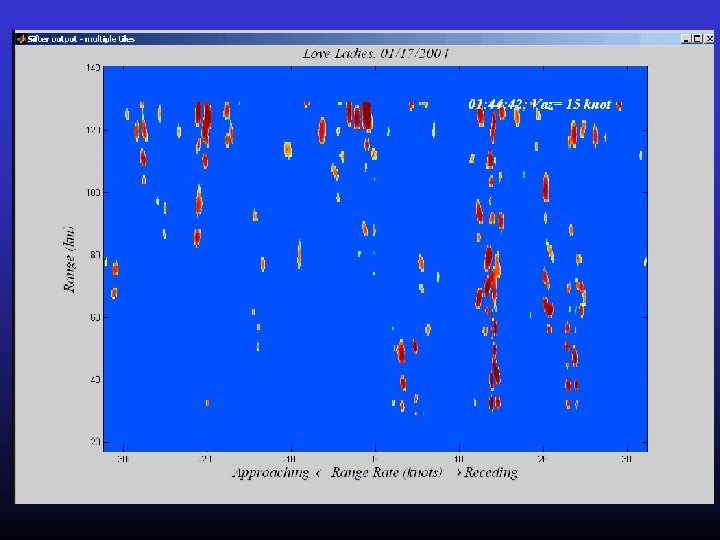
Task: Minimize the Sifter output window
Action: pyautogui.click(x=686, y=39)
